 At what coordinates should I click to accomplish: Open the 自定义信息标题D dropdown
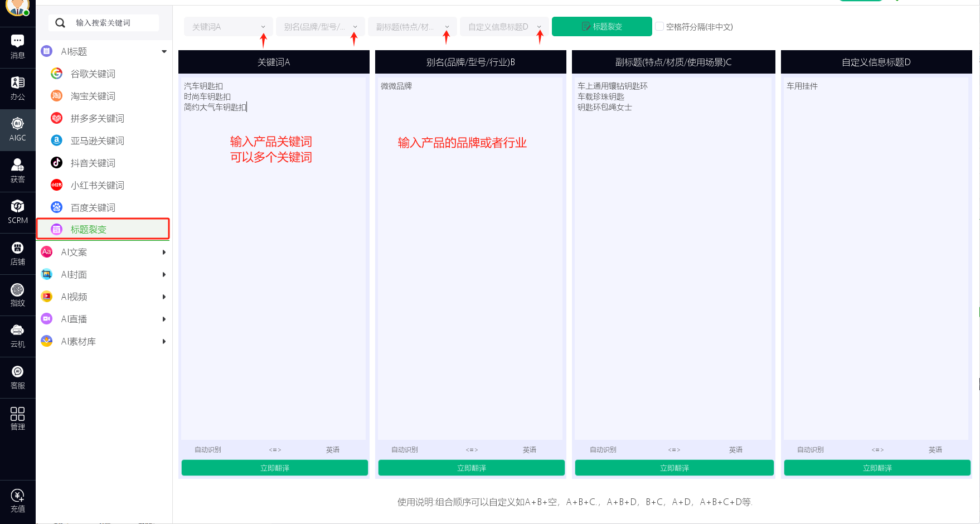[x=504, y=27]
